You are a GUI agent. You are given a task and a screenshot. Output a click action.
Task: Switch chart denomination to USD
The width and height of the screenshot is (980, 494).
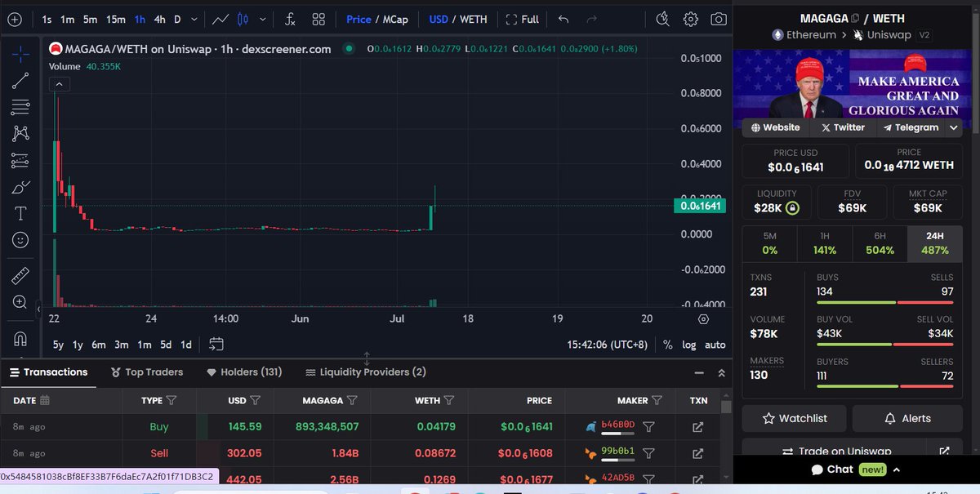pyautogui.click(x=439, y=19)
